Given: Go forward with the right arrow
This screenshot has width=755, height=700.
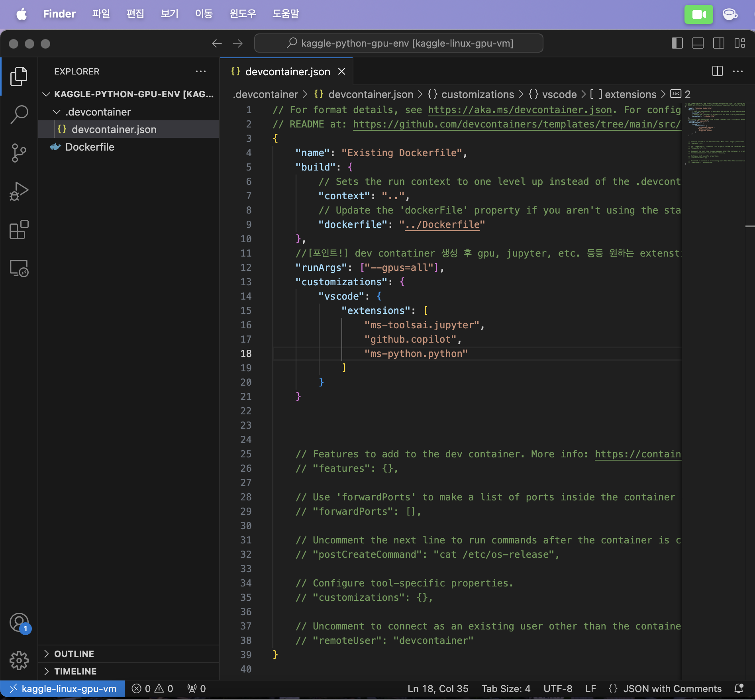Looking at the screenshot, I should pyautogui.click(x=238, y=43).
